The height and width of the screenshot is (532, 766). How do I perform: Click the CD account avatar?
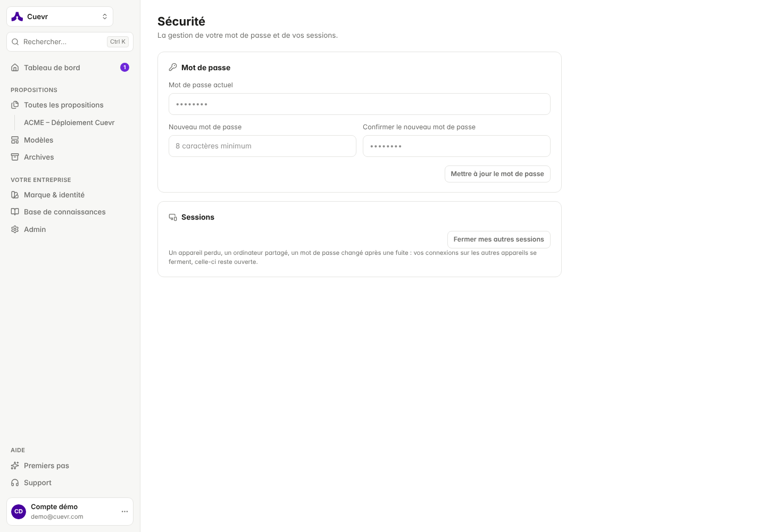click(x=19, y=511)
